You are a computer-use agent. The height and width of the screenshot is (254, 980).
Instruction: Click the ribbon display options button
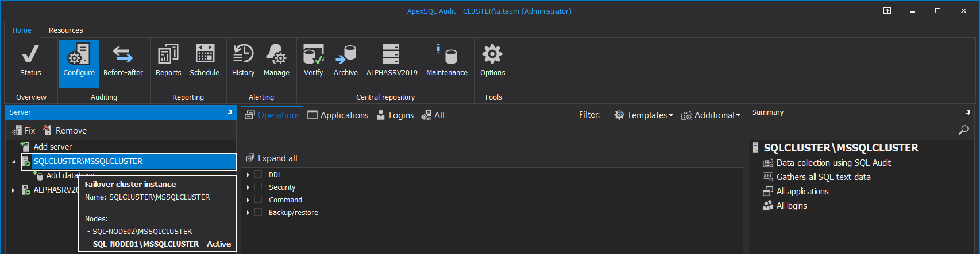pos(887,11)
